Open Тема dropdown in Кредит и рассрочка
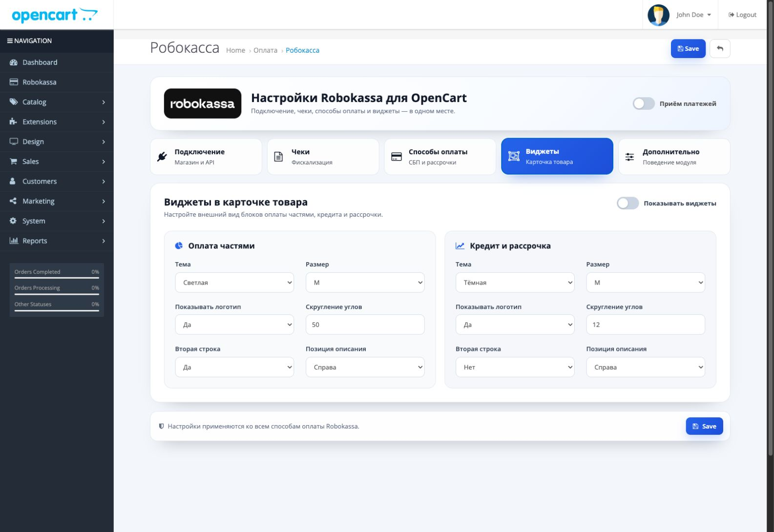Viewport: 774px width, 532px height. pos(515,283)
